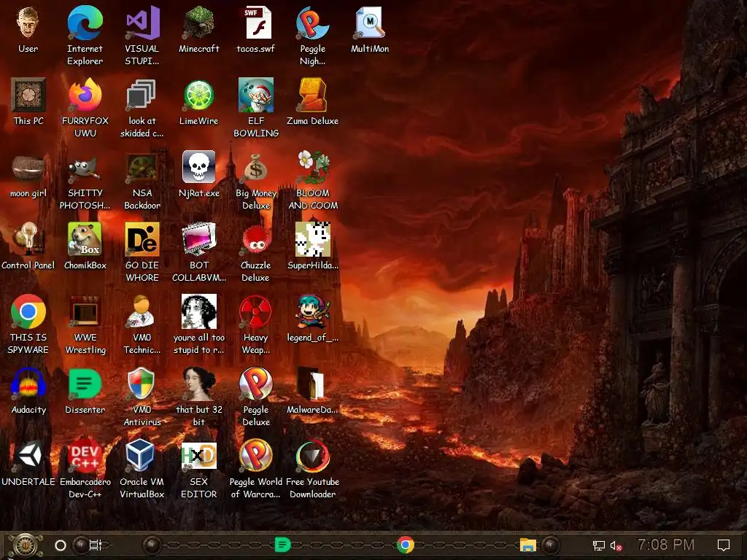The width and height of the screenshot is (747, 560).
Task: Select the VISUAL STUPI... desktop shortcut
Action: click(x=142, y=23)
